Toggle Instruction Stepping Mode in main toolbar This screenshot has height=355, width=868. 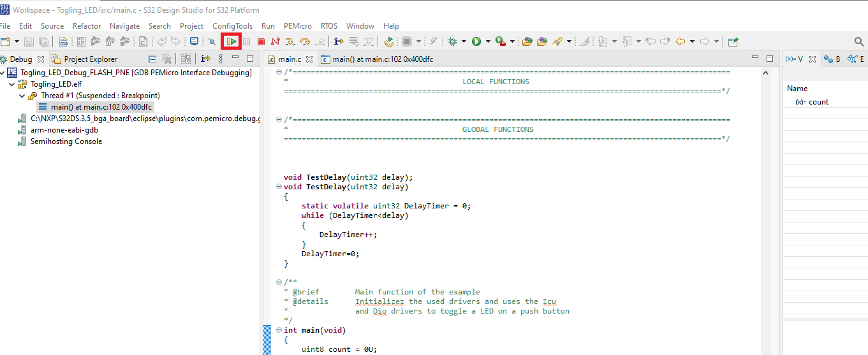coord(338,41)
